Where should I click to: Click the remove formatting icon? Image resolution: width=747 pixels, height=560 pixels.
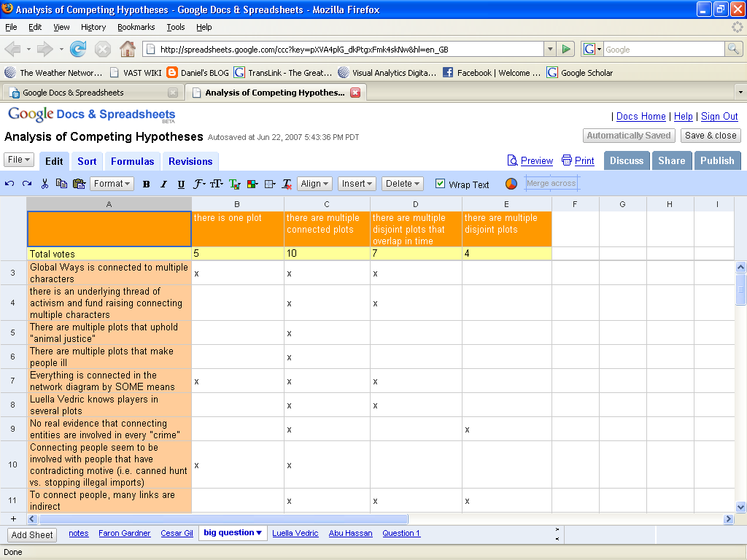tap(287, 184)
